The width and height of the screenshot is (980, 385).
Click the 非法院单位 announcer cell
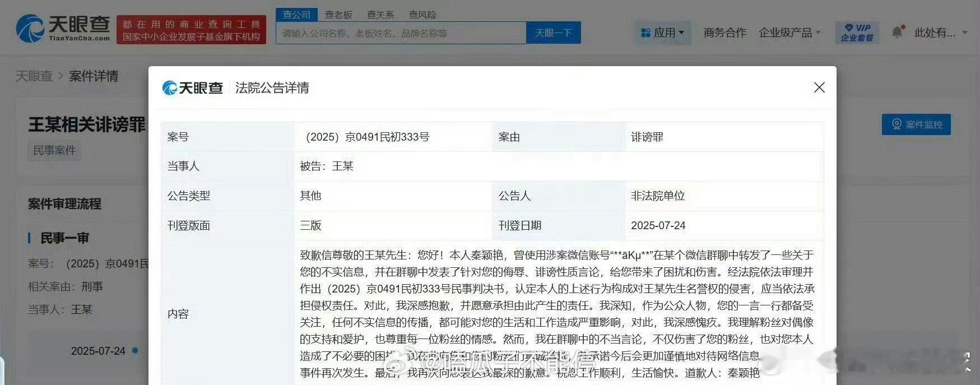724,196
